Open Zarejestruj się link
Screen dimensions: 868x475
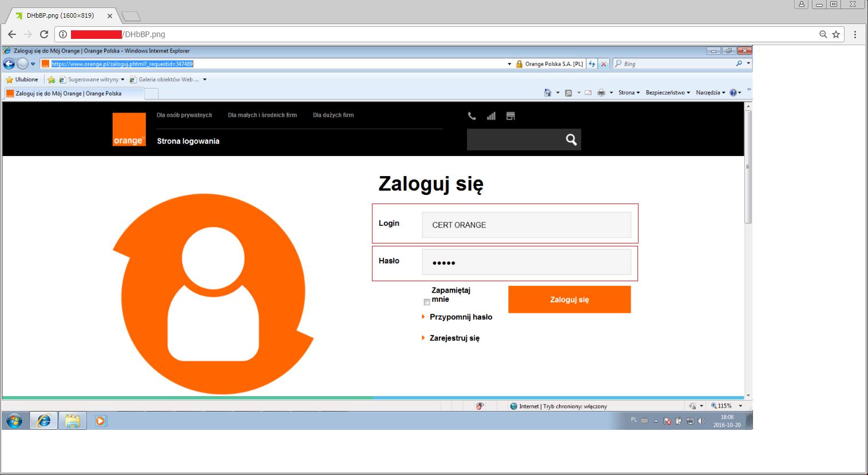[x=454, y=338]
